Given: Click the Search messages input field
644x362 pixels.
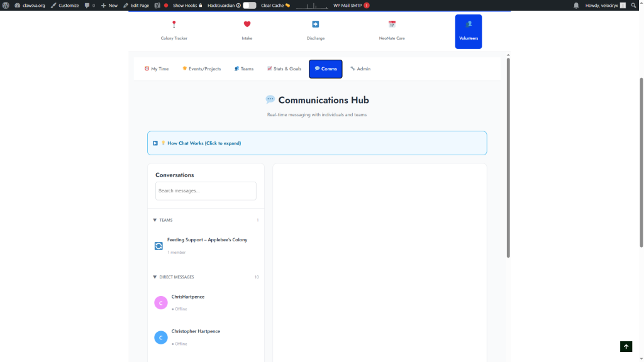Looking at the screenshot, I should (x=206, y=191).
